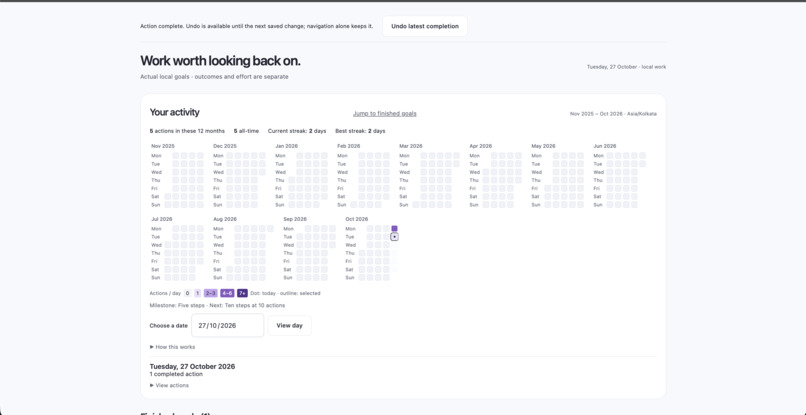Viewport: 806px width, 415px height.
Task: Expand View actions for 27 October
Action: [169, 385]
